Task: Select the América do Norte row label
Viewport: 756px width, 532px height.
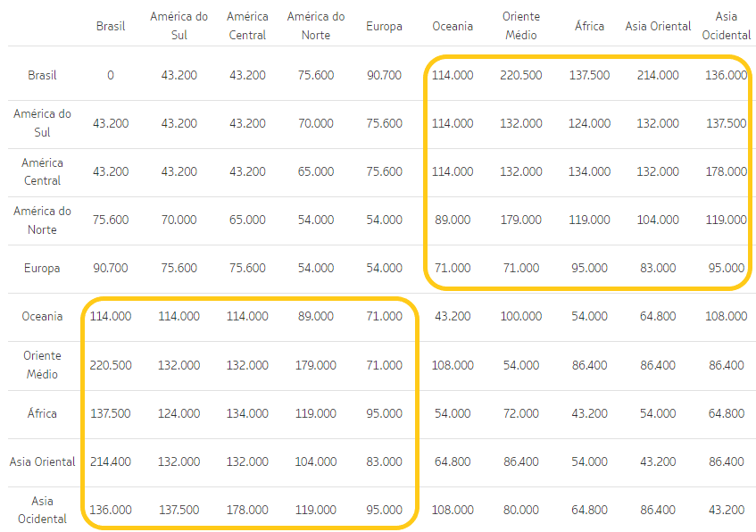Action: (42, 220)
